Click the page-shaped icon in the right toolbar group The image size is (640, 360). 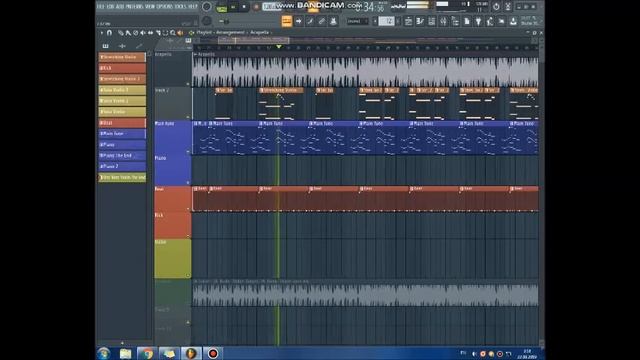tap(467, 21)
